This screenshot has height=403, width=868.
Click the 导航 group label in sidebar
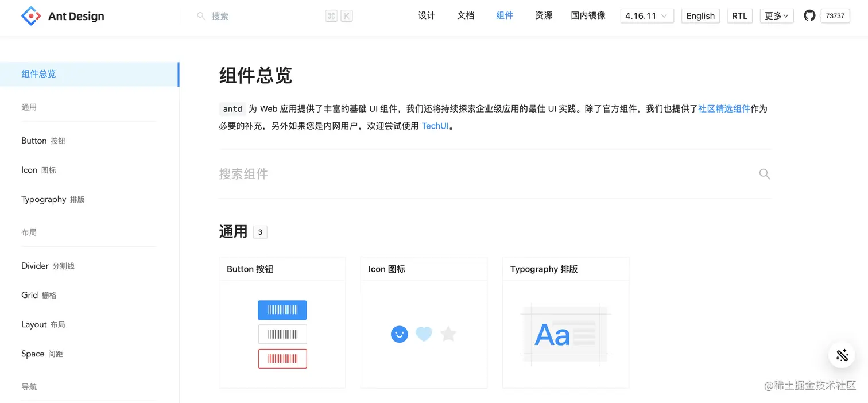pos(29,387)
